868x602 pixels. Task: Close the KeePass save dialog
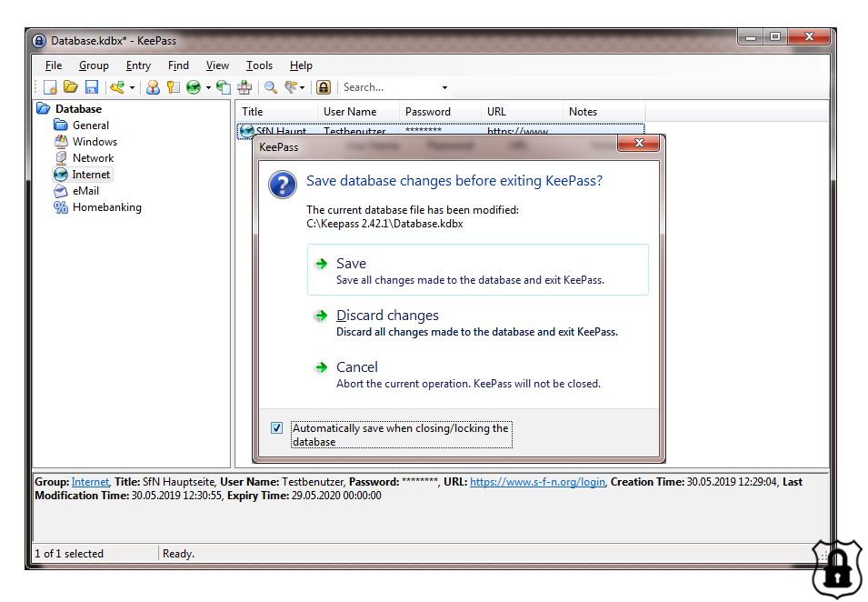(x=639, y=143)
